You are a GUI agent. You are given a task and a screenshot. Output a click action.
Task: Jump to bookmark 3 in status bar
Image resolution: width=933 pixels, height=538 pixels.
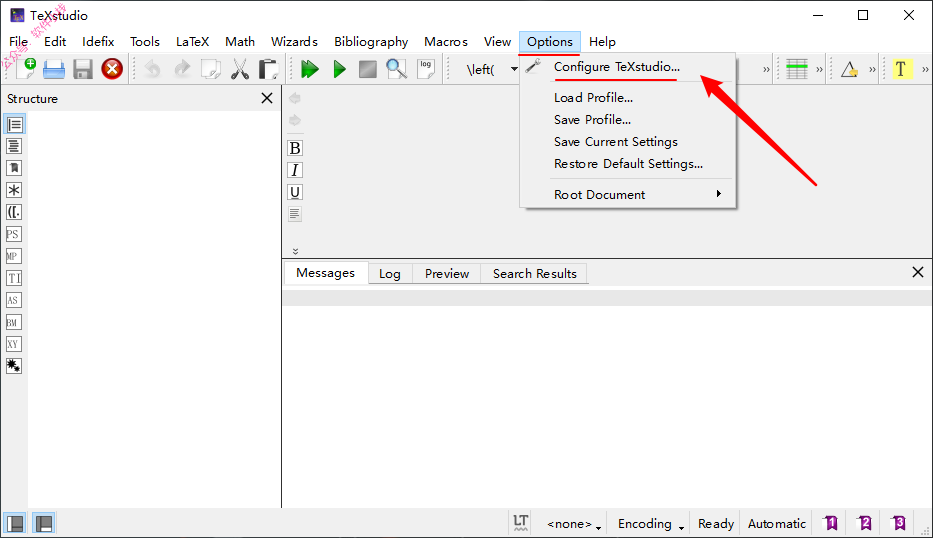[898, 523]
